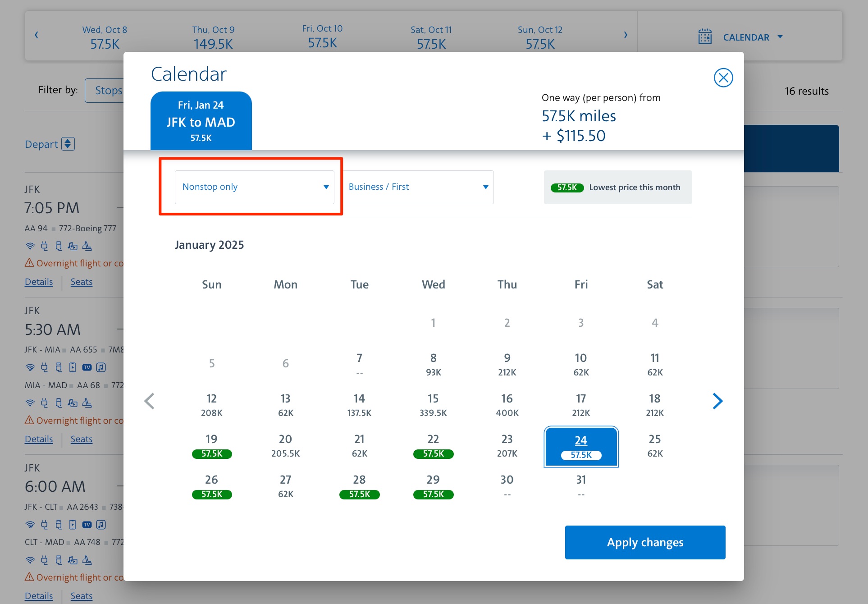Click the Apply changes button
This screenshot has width=868, height=604.
(645, 542)
